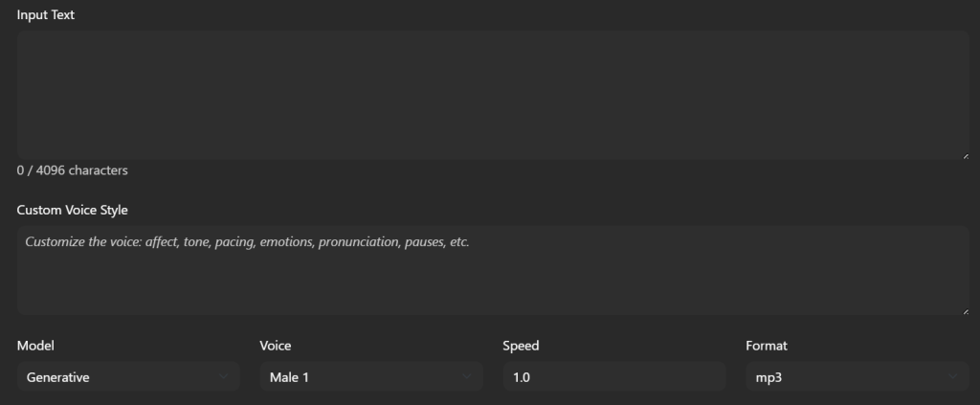The width and height of the screenshot is (980, 405).
Task: Expand the Voice dropdown set to Male 1
Action: pyautogui.click(x=370, y=377)
